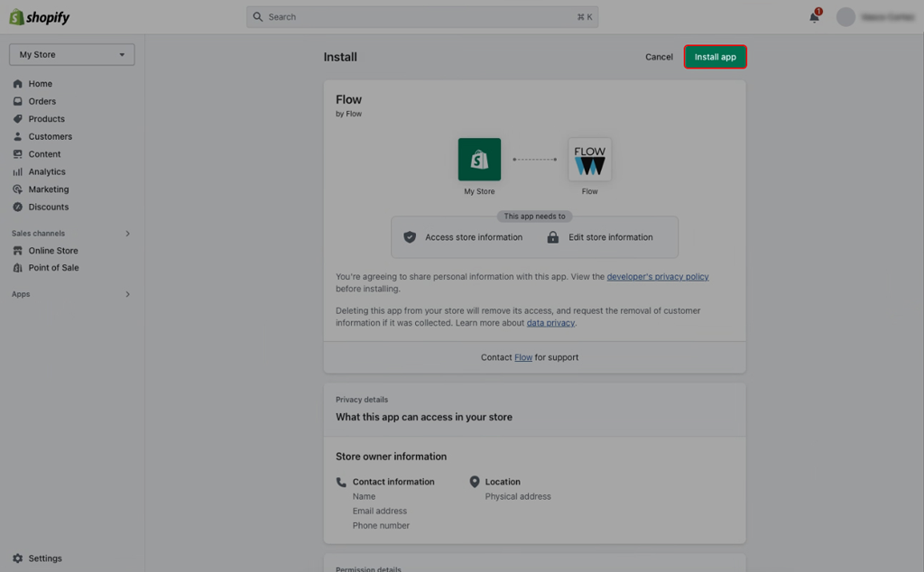Click the phone icon by Contact information
The image size is (924, 572).
point(341,482)
